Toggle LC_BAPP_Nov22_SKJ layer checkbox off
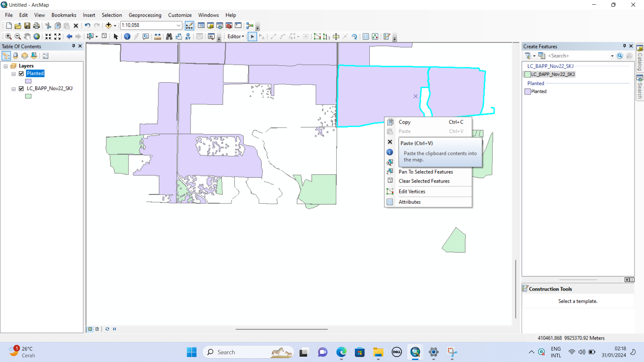Image resolution: width=644 pixels, height=362 pixels. (21, 88)
